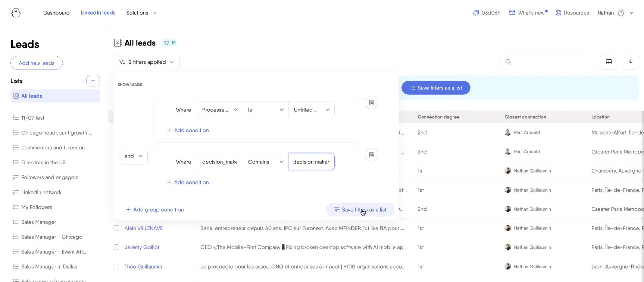Screen dimensions: 644x282
Task: Click the list icon beside Directors in the US
Action: click(x=16, y=162)
